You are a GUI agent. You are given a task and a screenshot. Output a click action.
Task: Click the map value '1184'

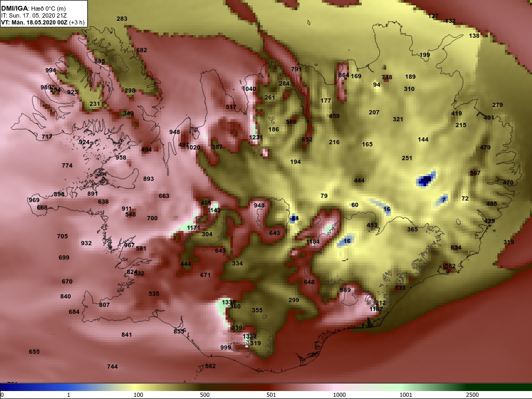[313, 242]
